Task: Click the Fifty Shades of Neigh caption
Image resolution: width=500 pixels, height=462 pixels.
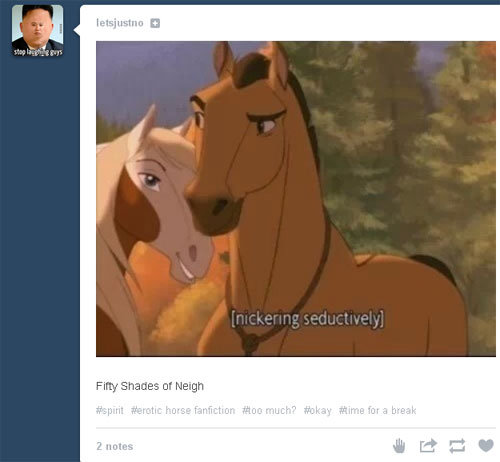Action: point(150,386)
